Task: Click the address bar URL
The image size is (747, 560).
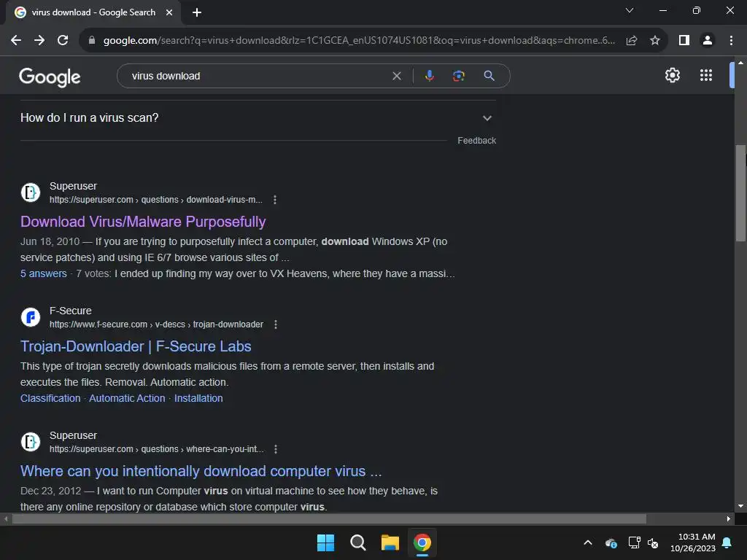Action: [359, 41]
